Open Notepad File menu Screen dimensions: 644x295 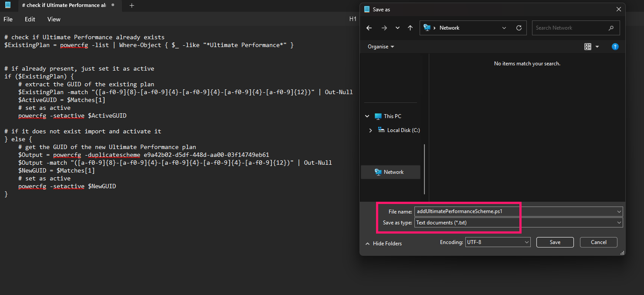click(8, 19)
